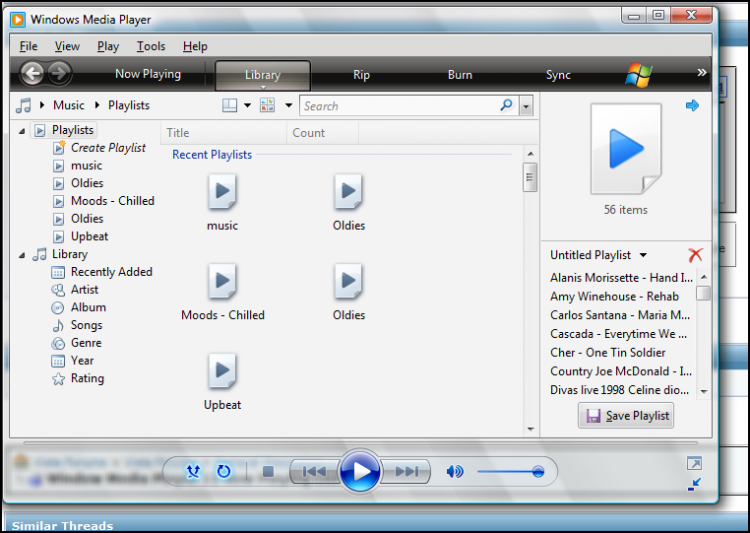Screen dimensions: 750x533
Task: Open the view options dropdown arrow
Action: pyautogui.click(x=288, y=105)
